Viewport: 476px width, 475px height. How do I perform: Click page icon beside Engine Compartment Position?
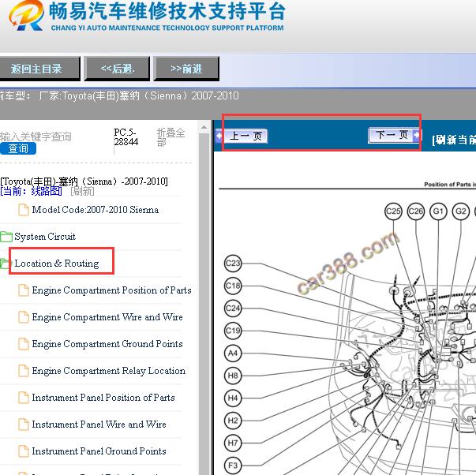click(x=24, y=290)
